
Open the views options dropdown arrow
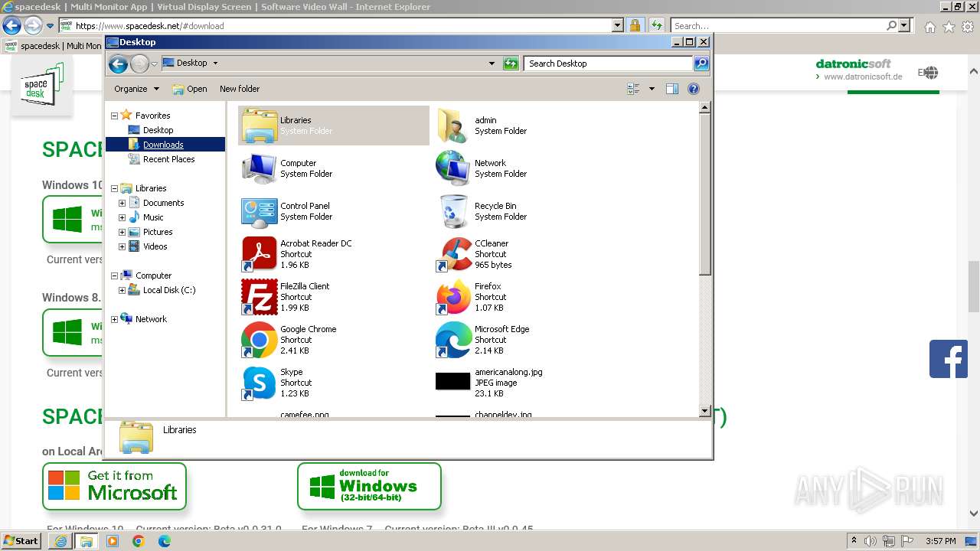[652, 89]
